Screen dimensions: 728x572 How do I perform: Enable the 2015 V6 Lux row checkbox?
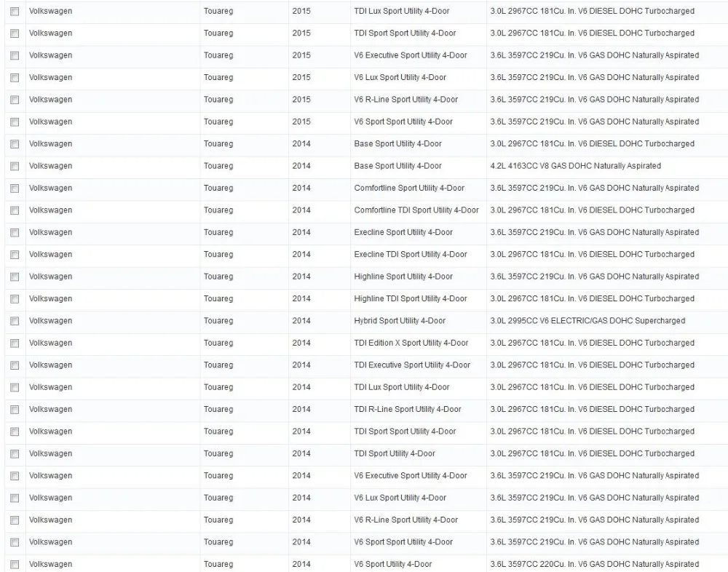pyautogui.click(x=15, y=78)
